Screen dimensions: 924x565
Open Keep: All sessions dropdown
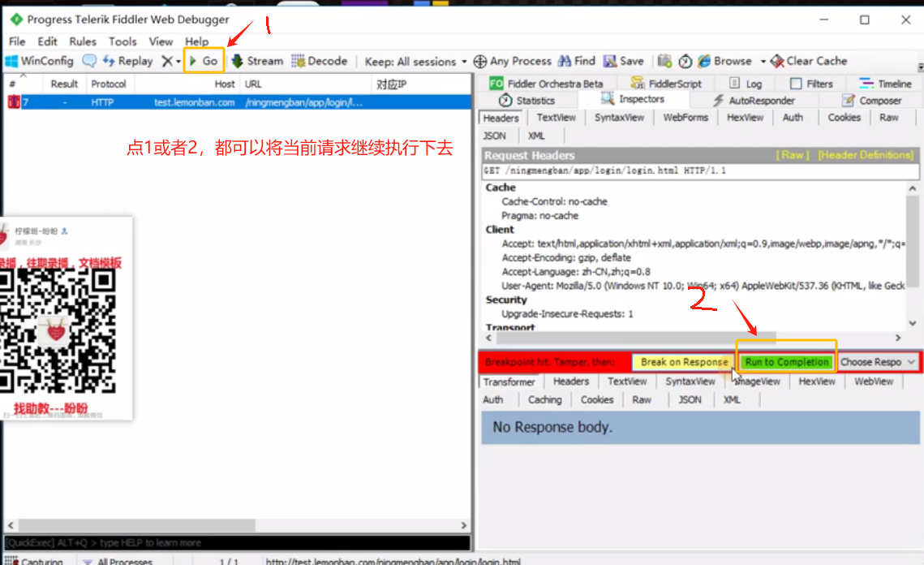415,62
